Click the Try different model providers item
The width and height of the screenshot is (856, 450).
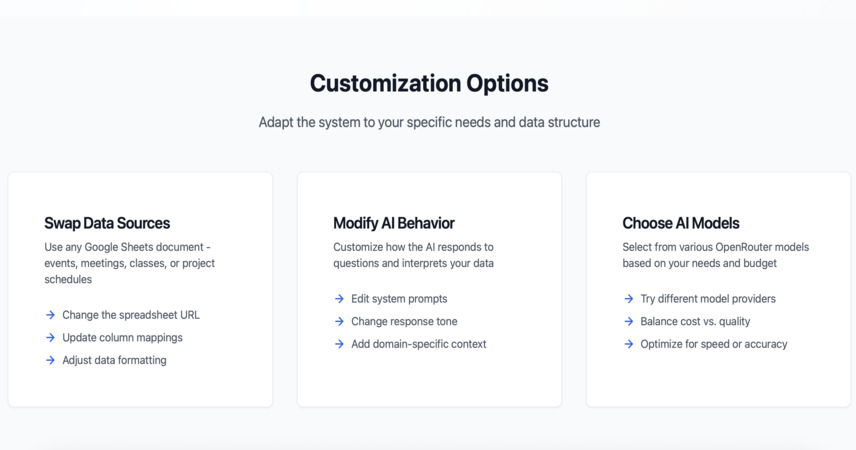point(708,299)
